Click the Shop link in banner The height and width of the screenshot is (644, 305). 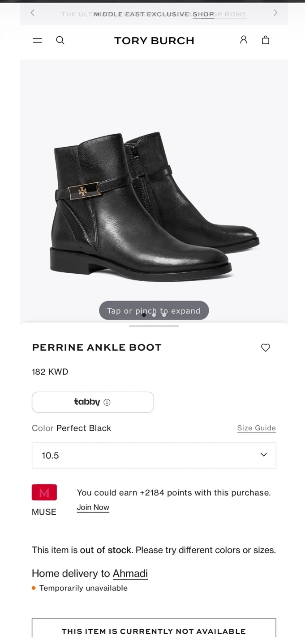(203, 14)
